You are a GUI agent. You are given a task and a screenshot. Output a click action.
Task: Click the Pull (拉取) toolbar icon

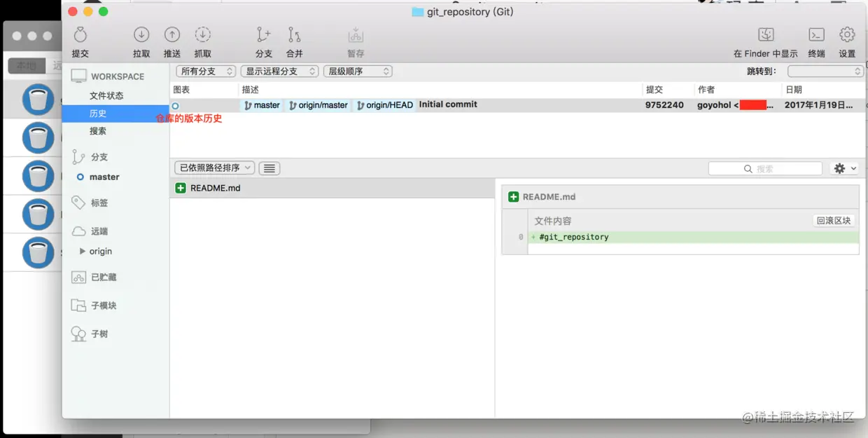(141, 34)
